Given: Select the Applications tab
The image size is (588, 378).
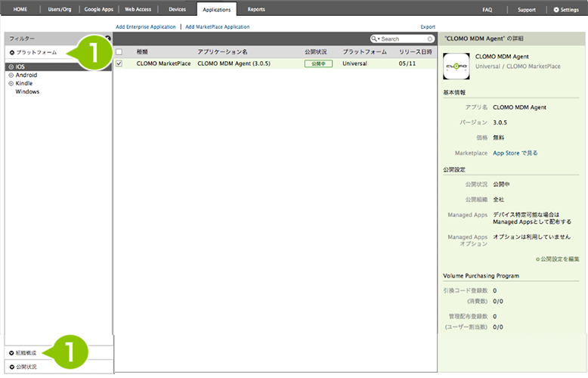Looking at the screenshot, I should pos(216,9).
